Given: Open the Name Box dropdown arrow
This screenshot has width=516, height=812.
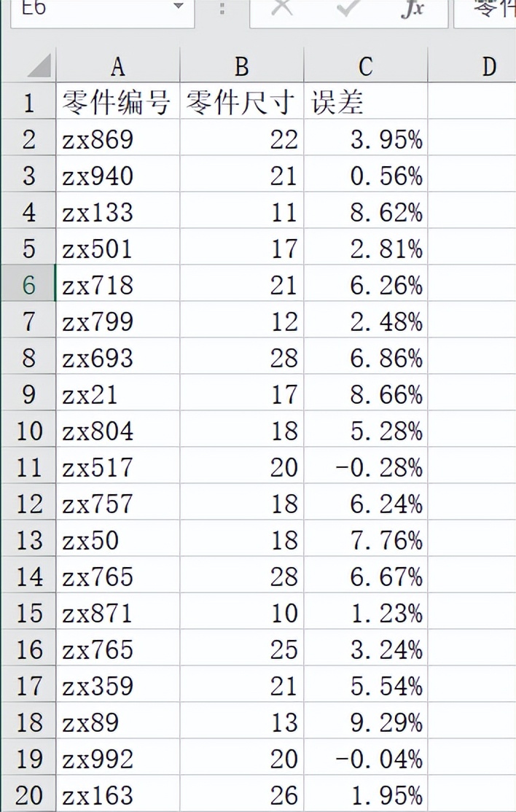Looking at the screenshot, I should coord(179,7).
